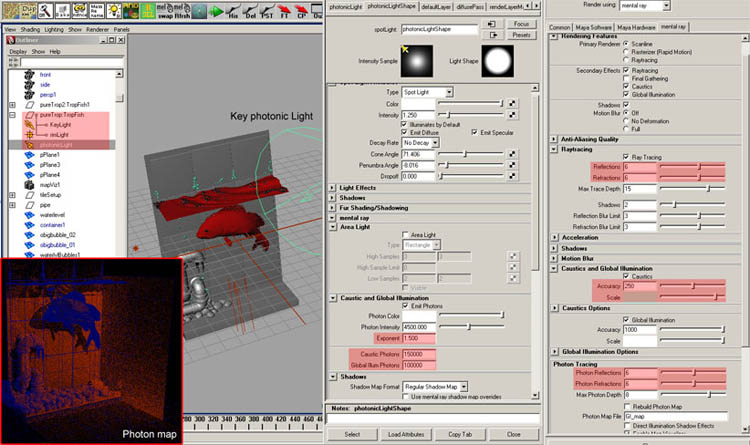The image size is (750, 445).
Task: Enable the Final Gathering checkbox
Action: (626, 78)
